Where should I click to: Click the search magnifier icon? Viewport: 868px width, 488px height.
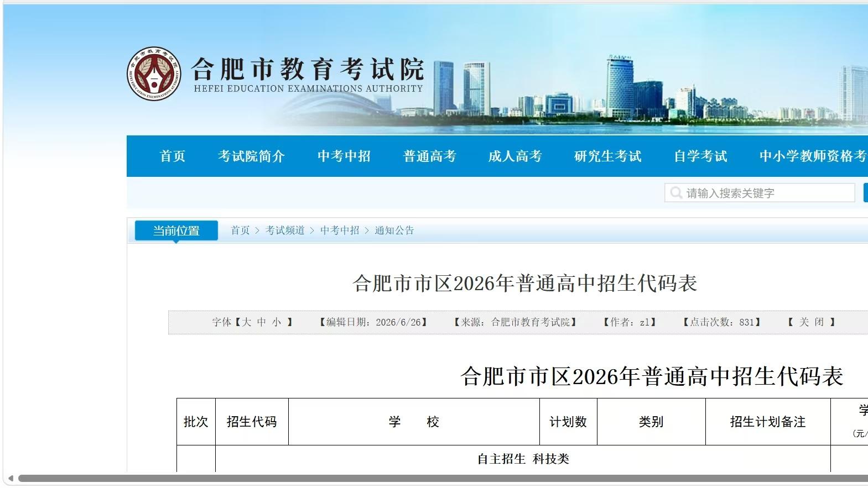(x=675, y=193)
